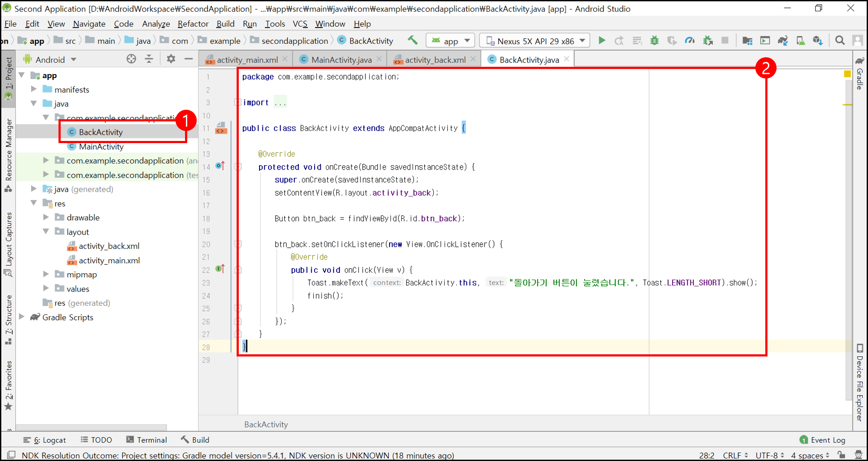
Task: Expand Gradle Scripts node
Action: click(x=22, y=317)
